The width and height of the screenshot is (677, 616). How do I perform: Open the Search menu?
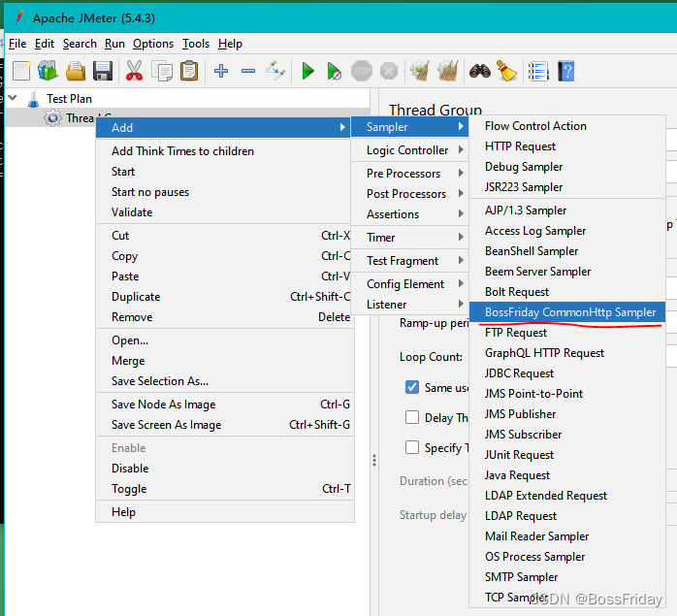pyautogui.click(x=80, y=44)
